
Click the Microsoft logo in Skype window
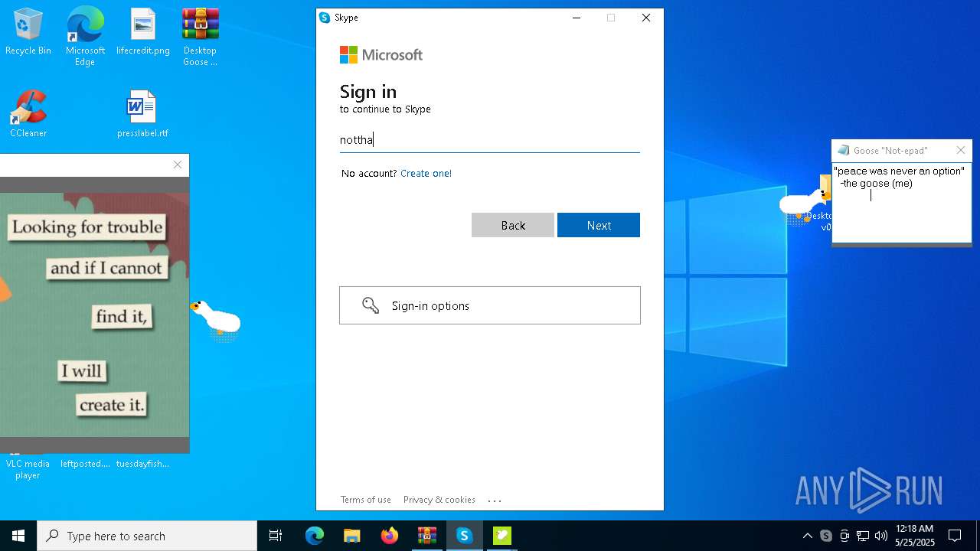tap(381, 55)
